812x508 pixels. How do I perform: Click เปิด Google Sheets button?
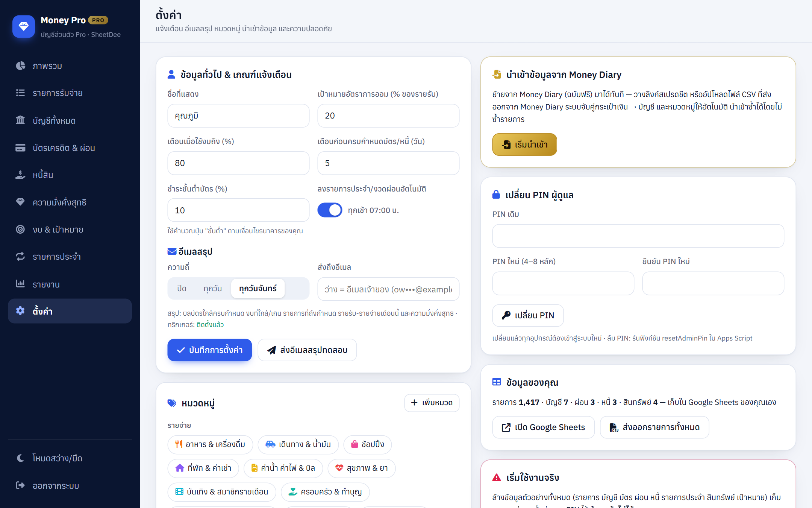coord(544,427)
